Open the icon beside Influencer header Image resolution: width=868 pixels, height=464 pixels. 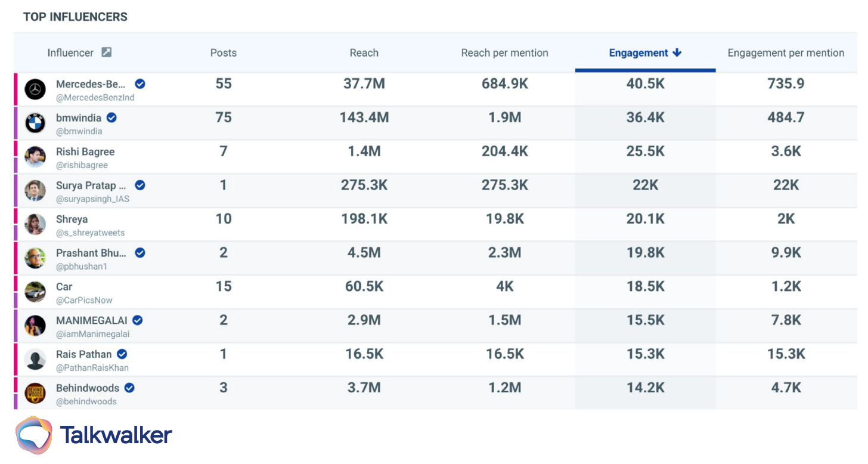[106, 52]
